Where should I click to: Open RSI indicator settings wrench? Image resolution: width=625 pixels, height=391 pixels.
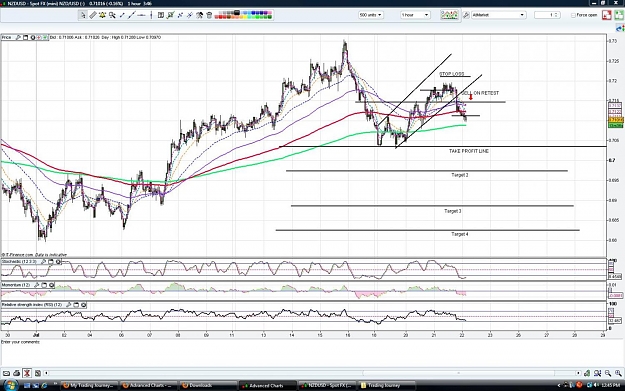(x=69, y=305)
